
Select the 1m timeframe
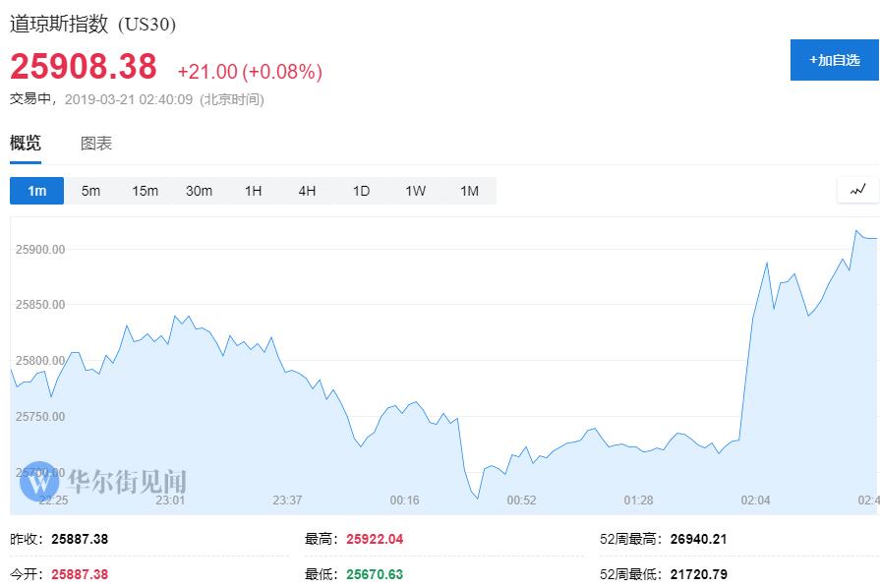tap(36, 191)
